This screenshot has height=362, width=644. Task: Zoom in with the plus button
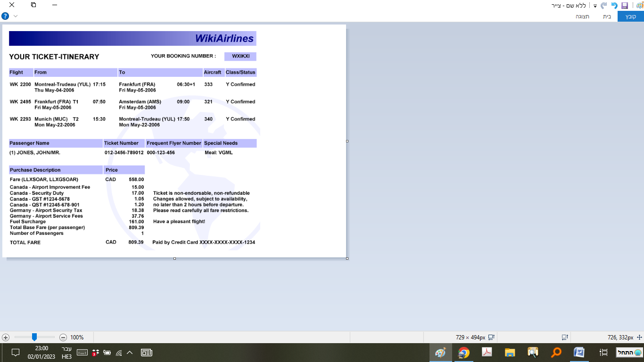pos(6,337)
